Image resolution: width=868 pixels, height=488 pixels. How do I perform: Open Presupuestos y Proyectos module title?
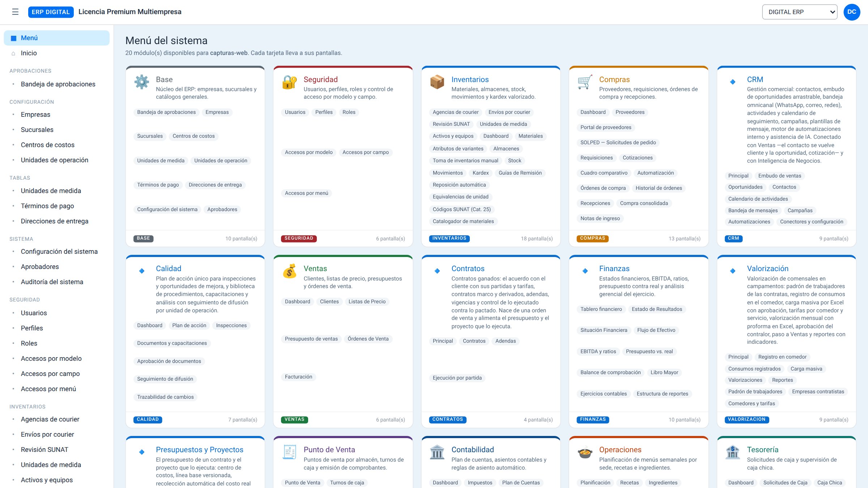[200, 450]
